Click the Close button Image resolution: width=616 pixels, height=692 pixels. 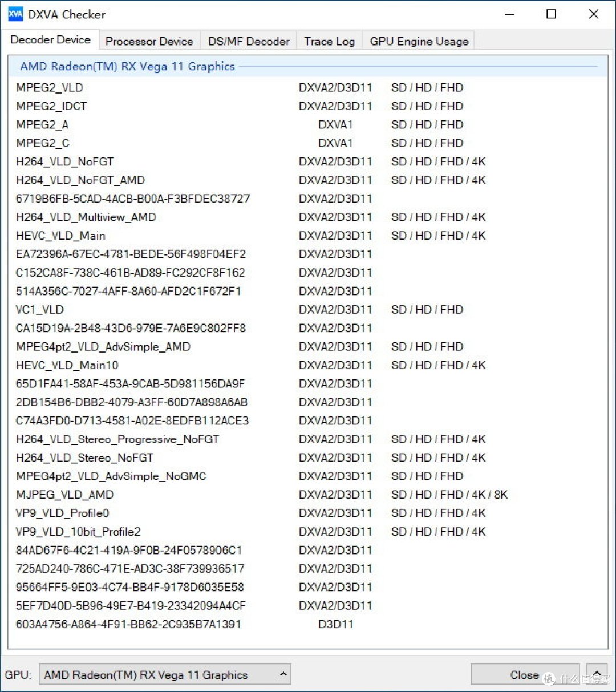[525, 675]
